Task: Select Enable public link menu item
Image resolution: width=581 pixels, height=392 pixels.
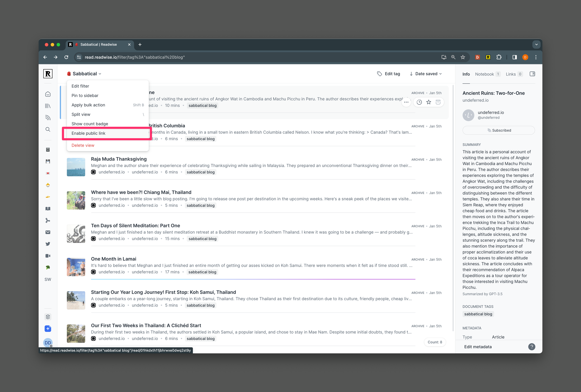Action: (88, 133)
